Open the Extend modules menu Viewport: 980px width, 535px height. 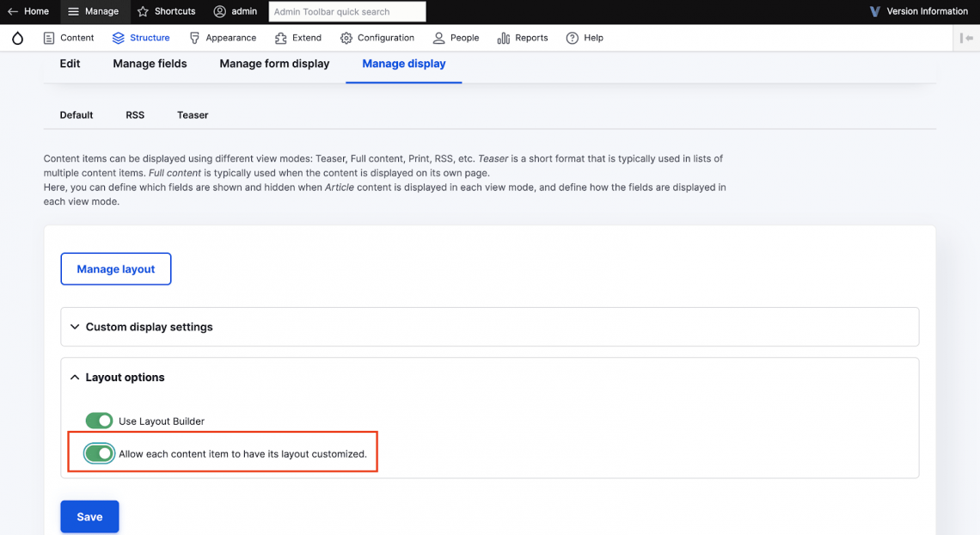[298, 38]
